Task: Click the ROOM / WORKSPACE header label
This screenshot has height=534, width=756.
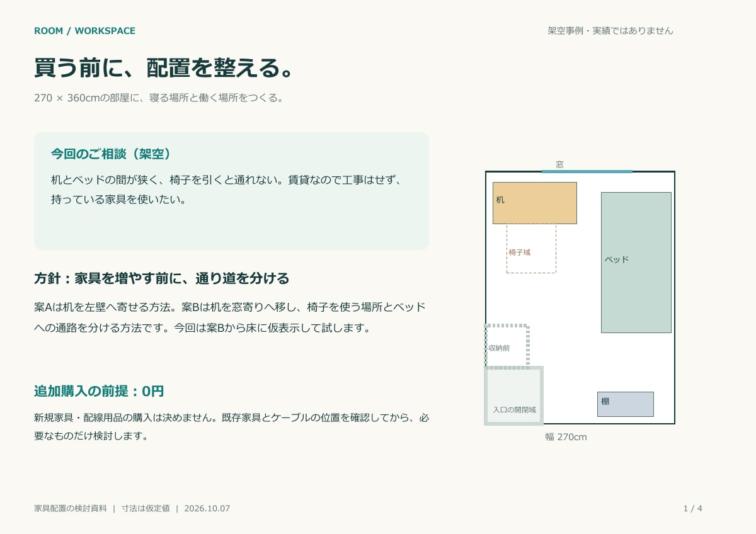Action: point(84,31)
